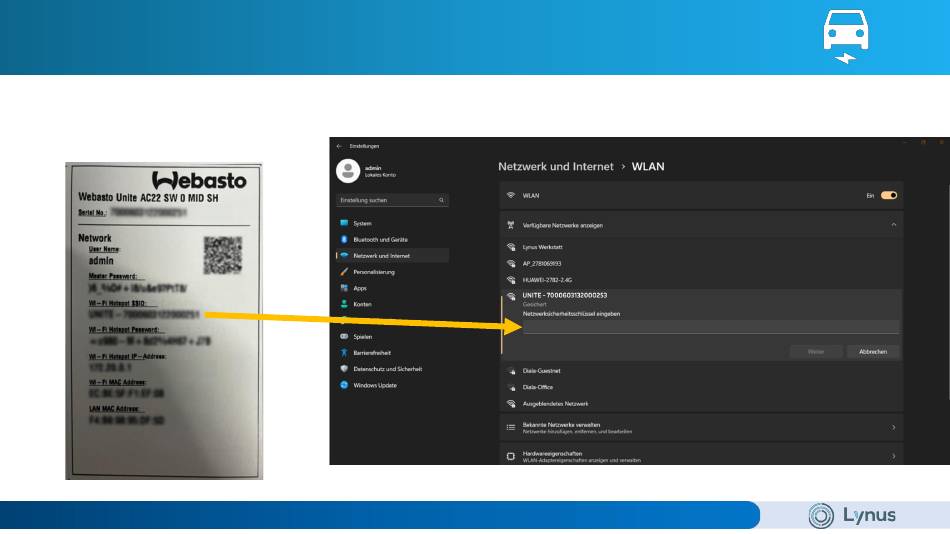
Task: Click the Abbrechen button
Action: (872, 352)
